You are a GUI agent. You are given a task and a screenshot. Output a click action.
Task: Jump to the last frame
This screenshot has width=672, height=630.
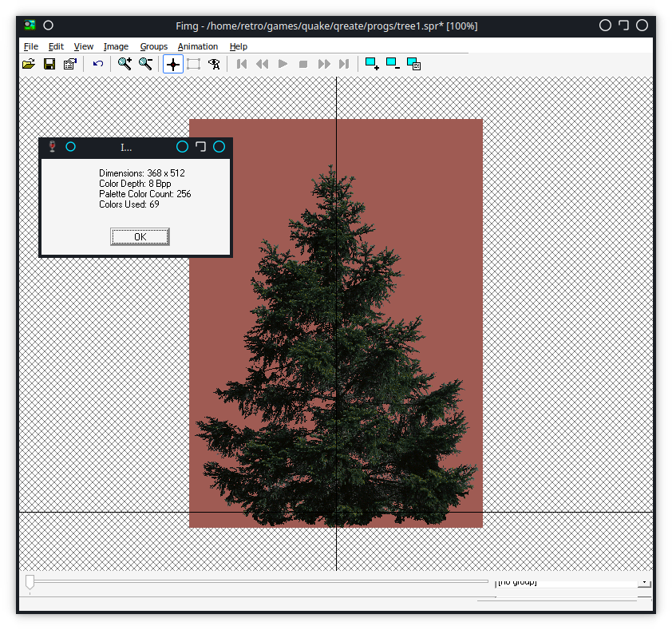point(344,64)
